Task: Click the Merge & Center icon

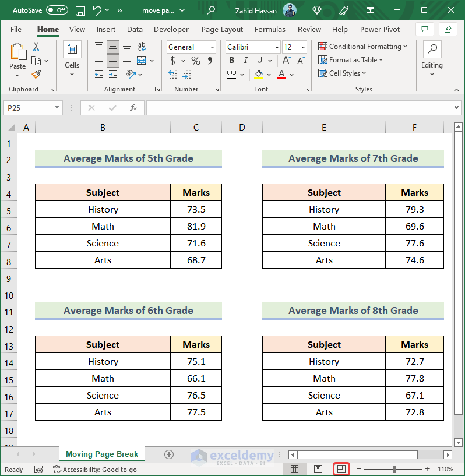Action: pos(142,61)
